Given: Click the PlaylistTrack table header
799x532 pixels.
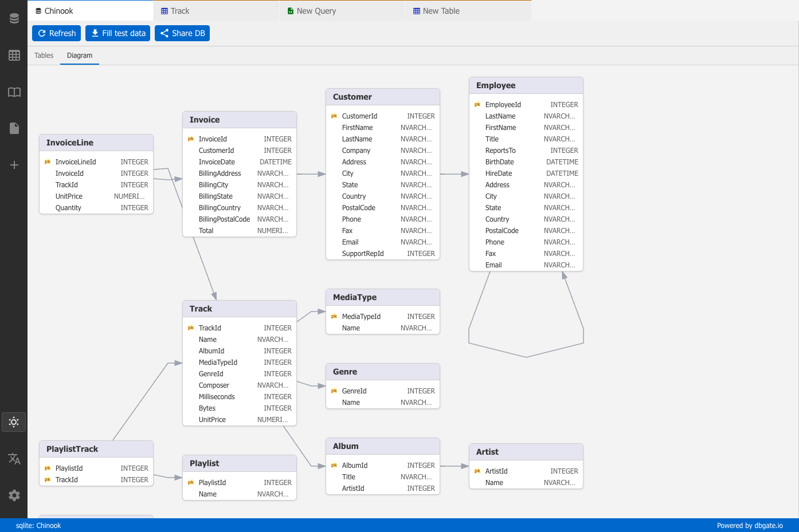Looking at the screenshot, I should (96, 449).
